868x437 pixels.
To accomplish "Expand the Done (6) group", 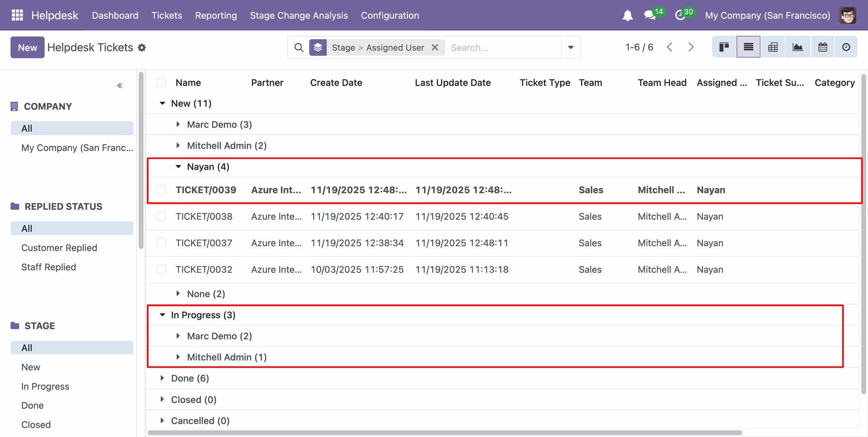I will pyautogui.click(x=189, y=378).
